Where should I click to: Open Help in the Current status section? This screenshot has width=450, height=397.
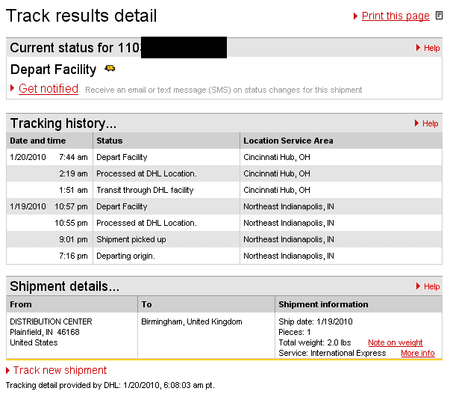coord(432,48)
